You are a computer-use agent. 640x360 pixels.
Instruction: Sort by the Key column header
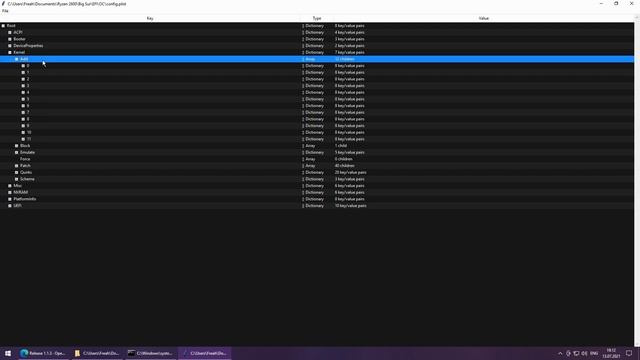point(150,18)
